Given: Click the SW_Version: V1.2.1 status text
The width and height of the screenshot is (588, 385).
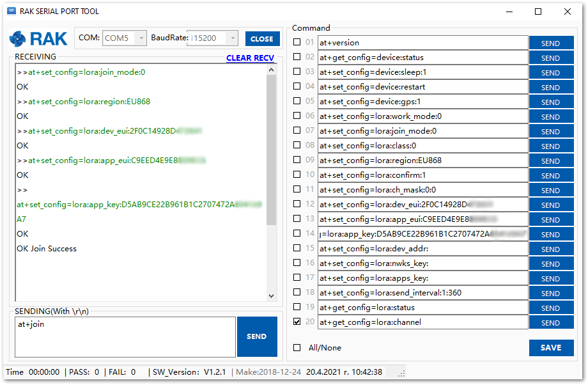Looking at the screenshot, I should pos(189,372).
